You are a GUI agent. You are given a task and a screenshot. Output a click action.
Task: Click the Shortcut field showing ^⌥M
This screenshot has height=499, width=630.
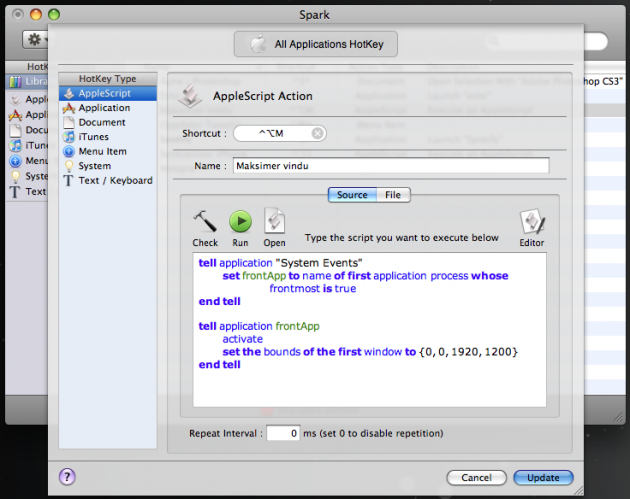coord(280,133)
